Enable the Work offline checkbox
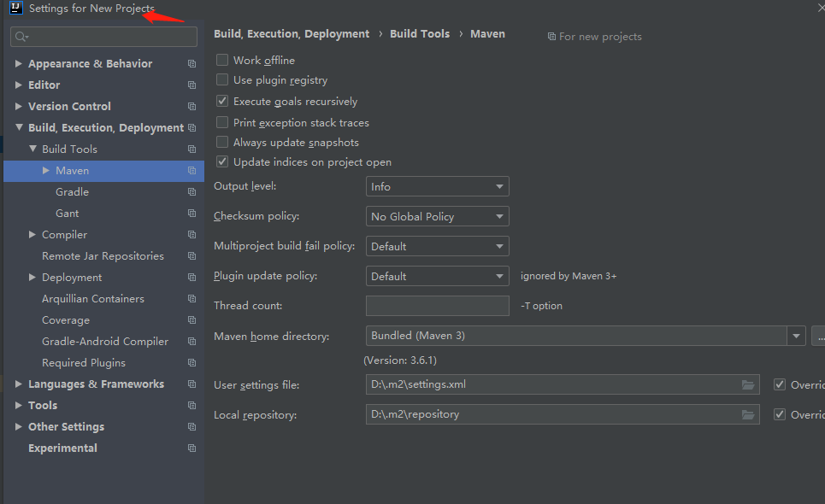 222,61
